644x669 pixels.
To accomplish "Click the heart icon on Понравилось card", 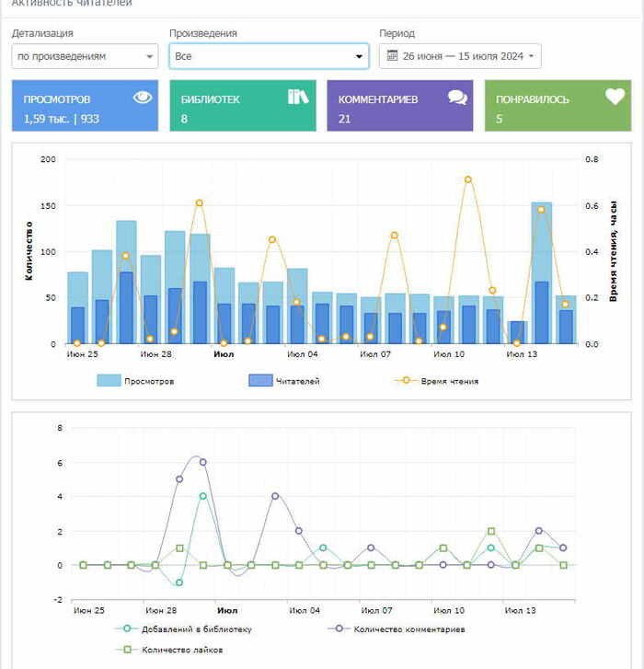I will pyautogui.click(x=615, y=97).
